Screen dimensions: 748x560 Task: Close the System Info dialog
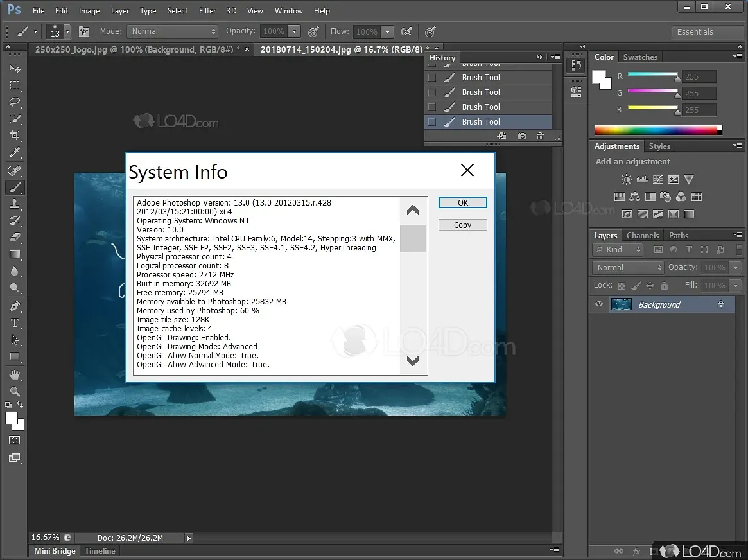point(467,170)
